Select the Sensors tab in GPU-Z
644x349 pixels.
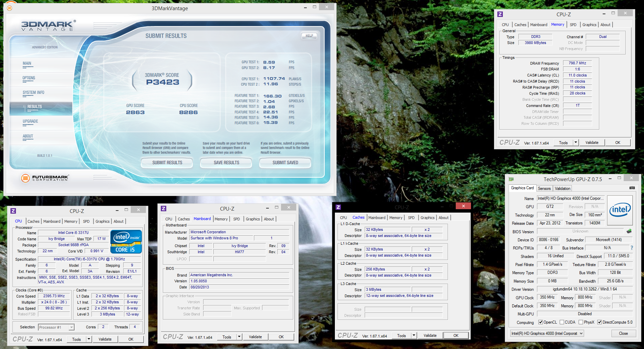coord(544,189)
